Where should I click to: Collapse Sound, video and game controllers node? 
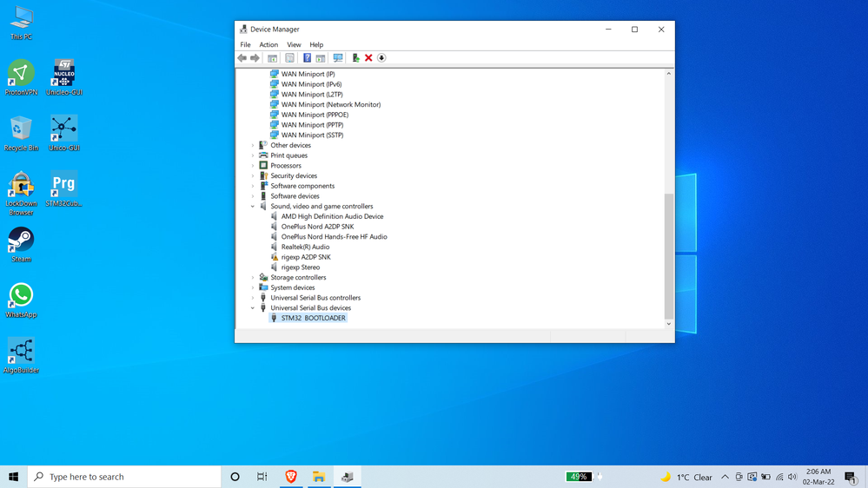click(x=253, y=207)
